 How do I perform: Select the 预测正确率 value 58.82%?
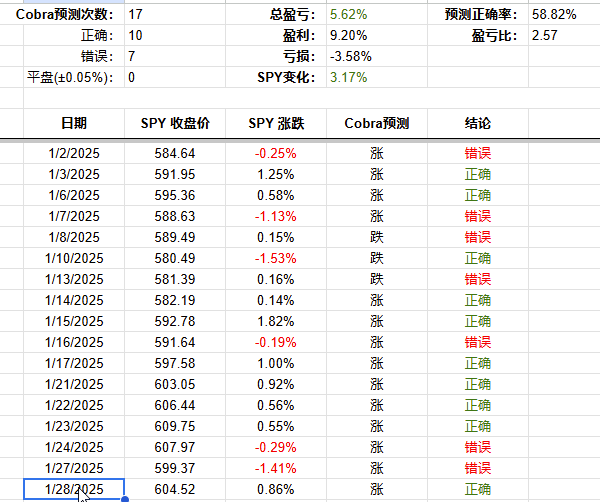tap(564, 15)
